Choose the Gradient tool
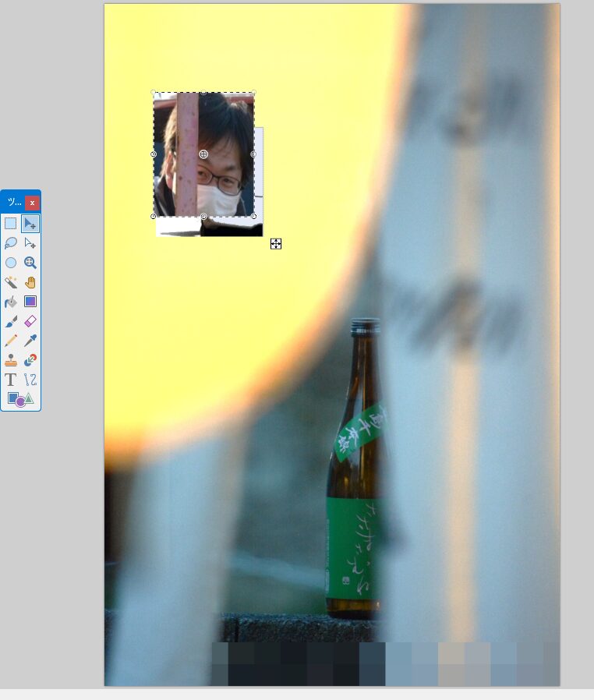 click(x=30, y=302)
